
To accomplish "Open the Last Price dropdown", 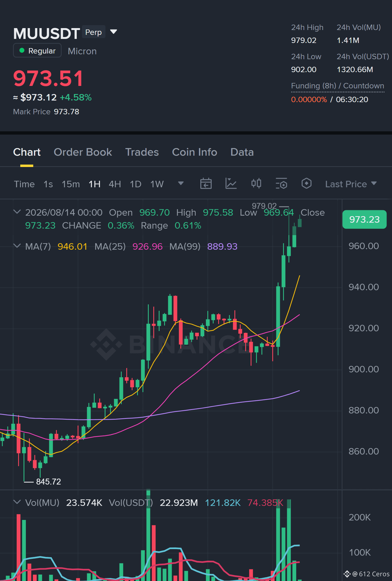I will 351,184.
